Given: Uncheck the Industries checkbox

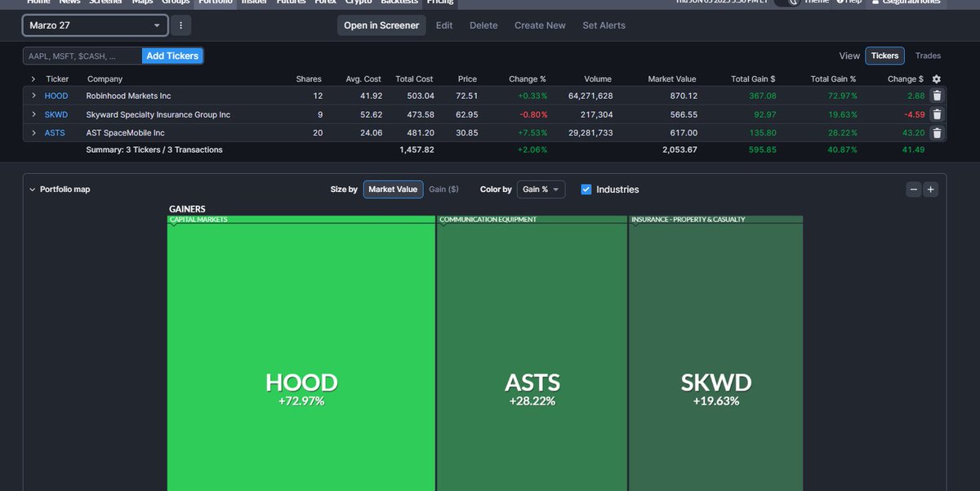Looking at the screenshot, I should (x=586, y=190).
